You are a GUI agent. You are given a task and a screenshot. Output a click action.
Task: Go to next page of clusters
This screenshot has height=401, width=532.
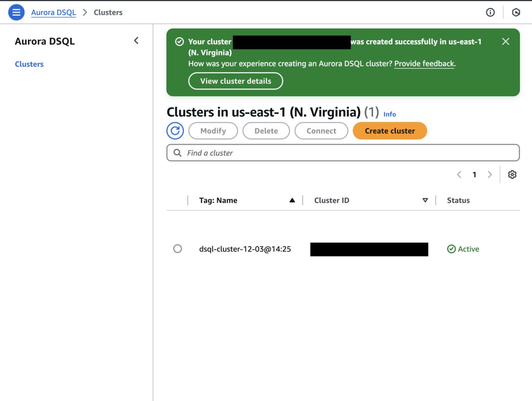(x=490, y=175)
